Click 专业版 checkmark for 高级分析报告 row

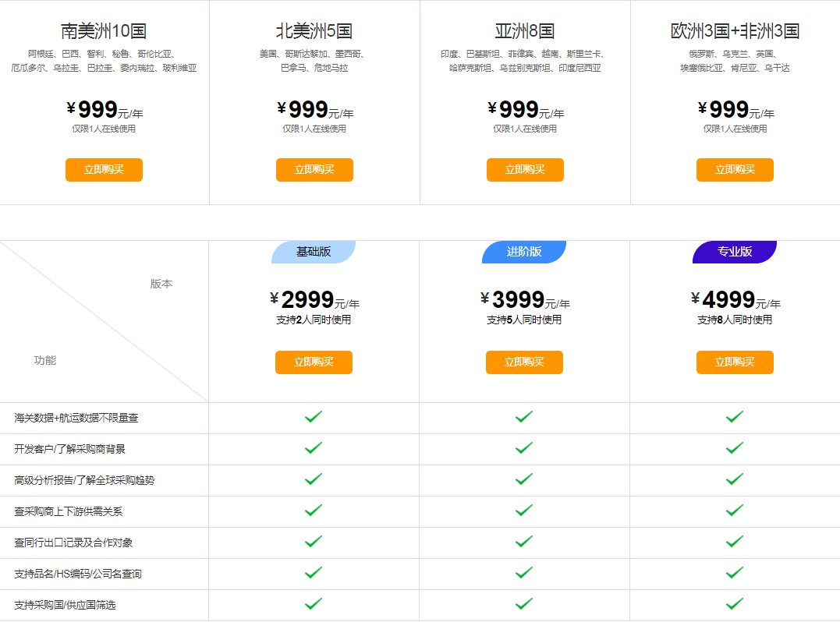(735, 479)
